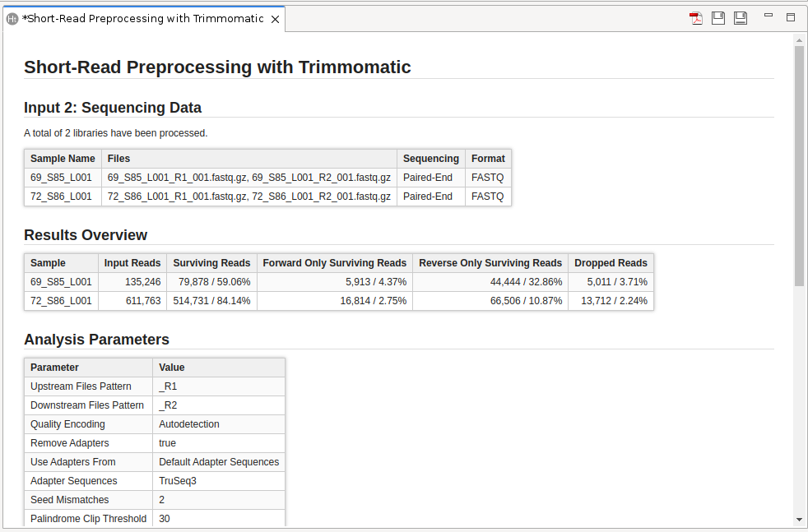Viewport: 808px width, 532px height.
Task: Select the Short-Read Preprocessing with Trimmomatic tab
Action: pyautogui.click(x=146, y=19)
